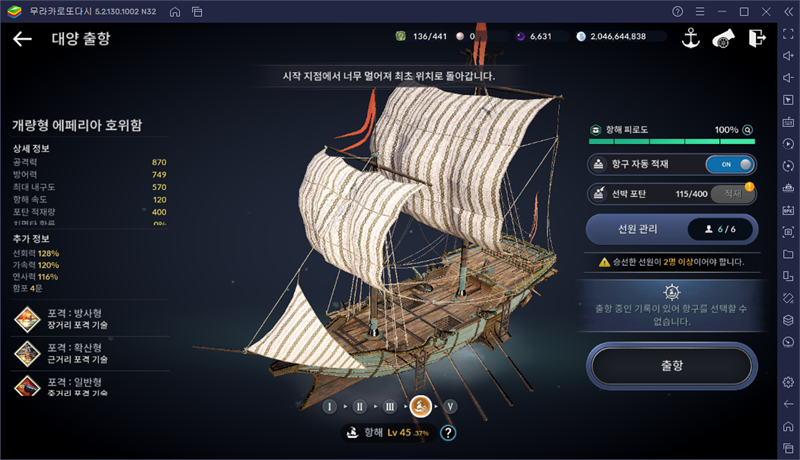
Task: Click the 적재 load button for 선박 포탄
Action: 733,194
